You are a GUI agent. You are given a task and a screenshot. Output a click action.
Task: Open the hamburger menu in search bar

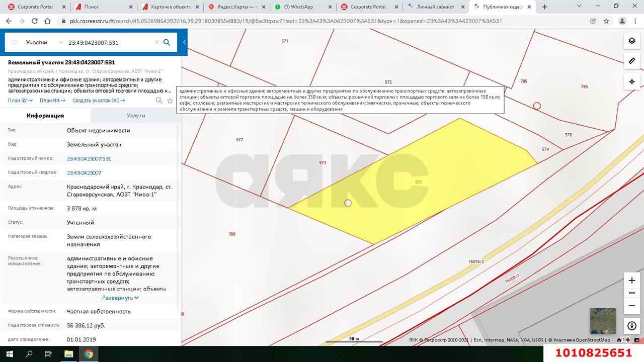click(x=15, y=43)
